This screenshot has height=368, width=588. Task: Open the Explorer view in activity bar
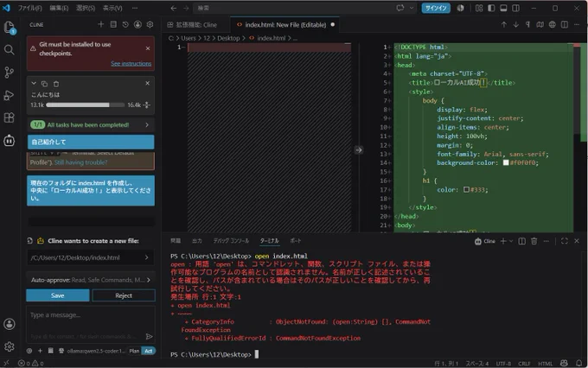click(x=9, y=28)
